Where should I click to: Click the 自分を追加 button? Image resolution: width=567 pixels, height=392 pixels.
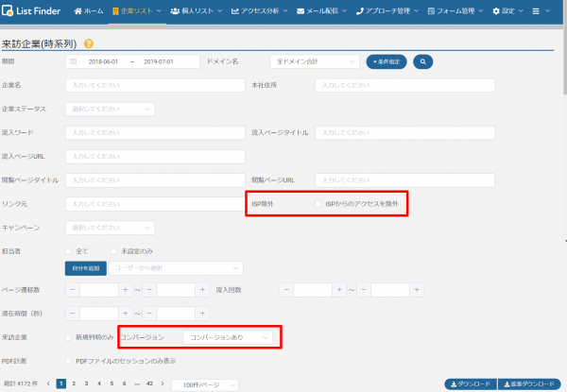[x=83, y=268]
